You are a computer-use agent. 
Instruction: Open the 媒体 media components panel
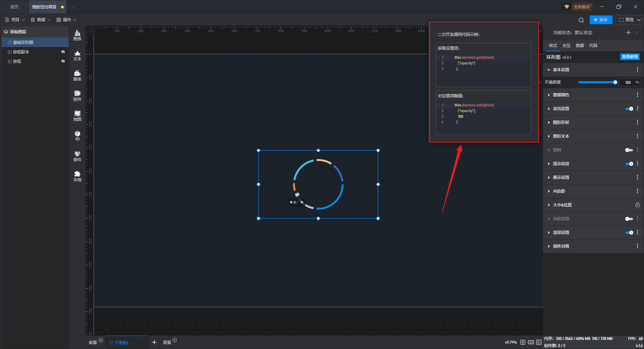coord(77,75)
